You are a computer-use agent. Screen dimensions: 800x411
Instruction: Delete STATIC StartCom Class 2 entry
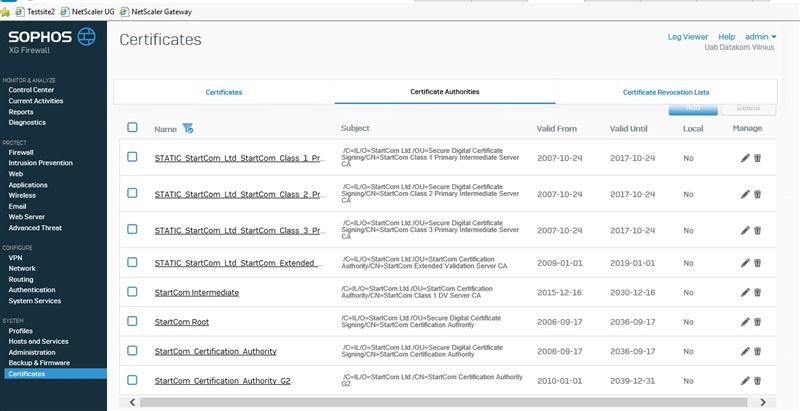757,194
